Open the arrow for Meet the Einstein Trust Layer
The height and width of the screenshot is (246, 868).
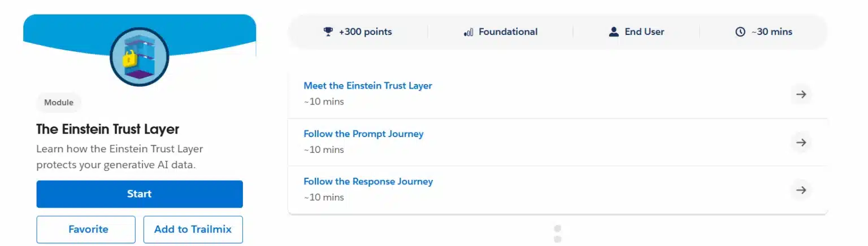(x=801, y=94)
